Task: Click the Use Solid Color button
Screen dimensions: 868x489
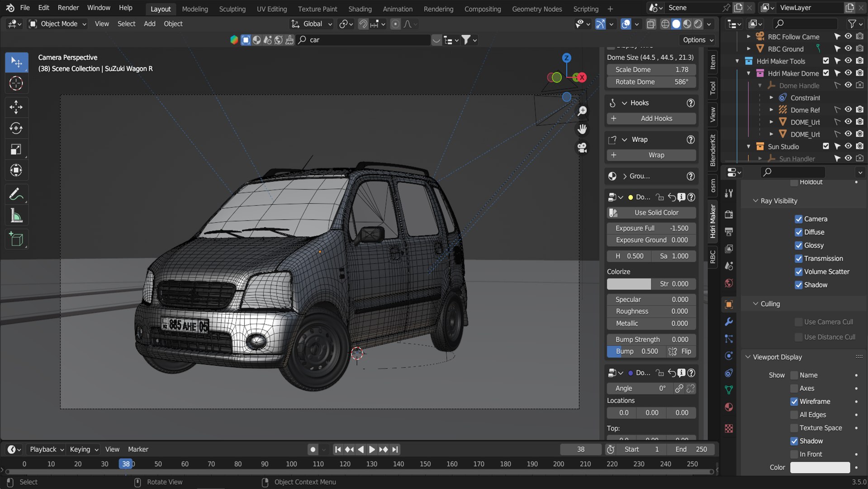Action: click(651, 213)
